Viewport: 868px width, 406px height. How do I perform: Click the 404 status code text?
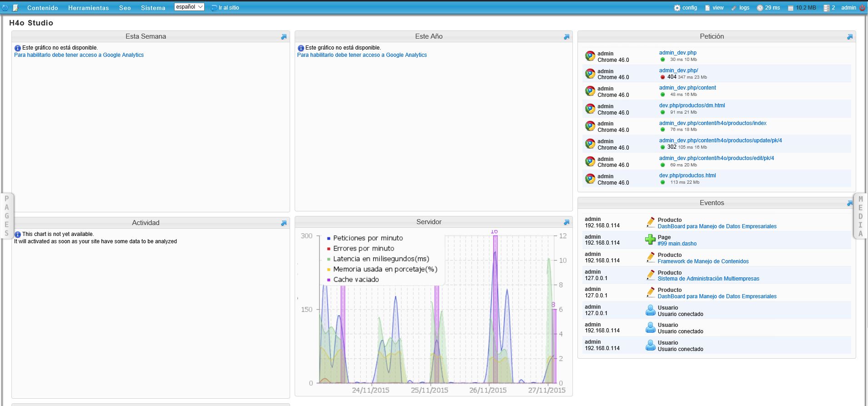tap(672, 77)
